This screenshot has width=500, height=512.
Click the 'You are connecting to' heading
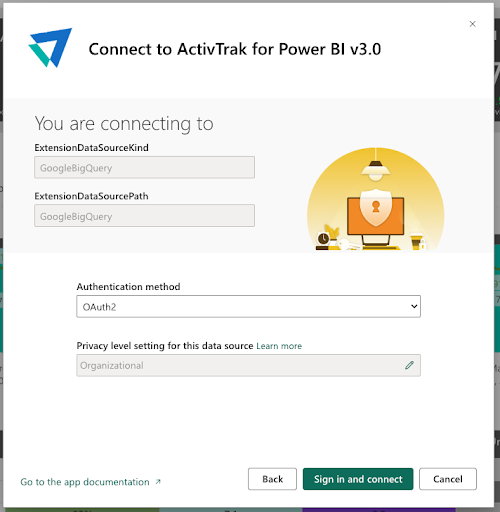pos(124,124)
